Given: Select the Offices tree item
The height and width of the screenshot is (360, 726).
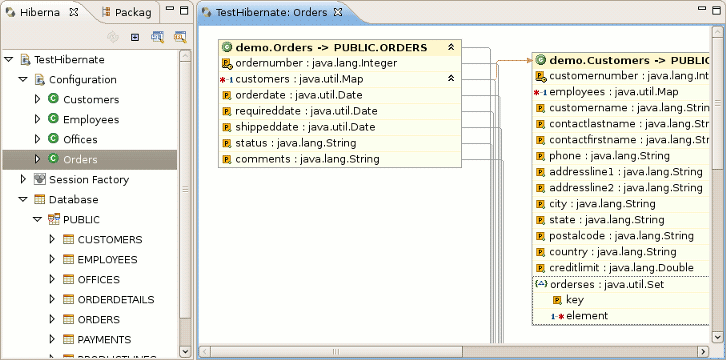Looking at the screenshot, I should 80,139.
